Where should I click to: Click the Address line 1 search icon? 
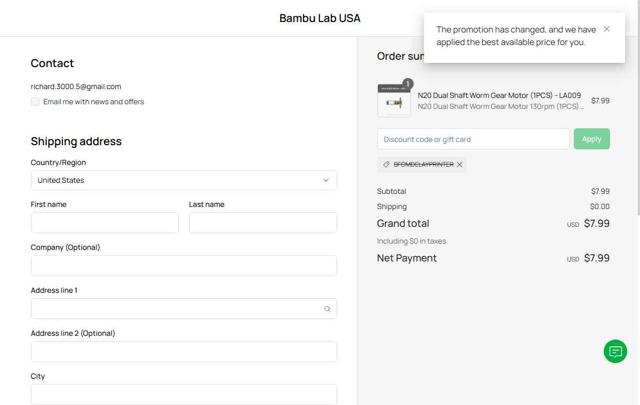pos(327,309)
